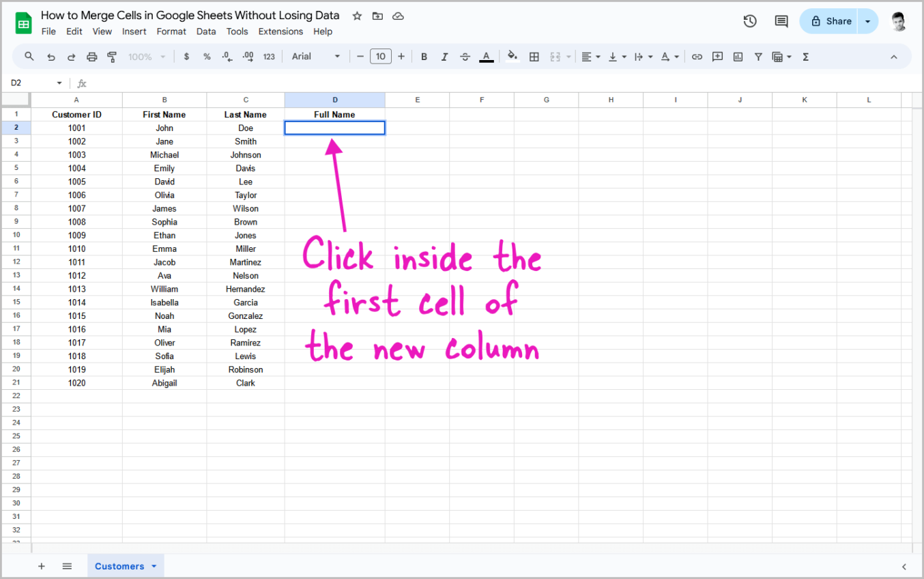Open the side panel arrow at bottom right

tap(904, 566)
